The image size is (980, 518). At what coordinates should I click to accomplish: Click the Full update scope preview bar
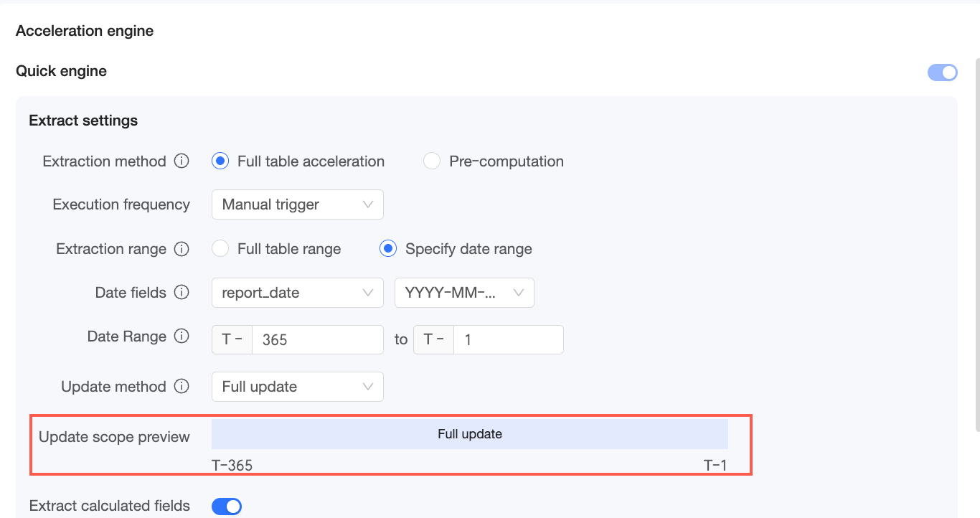[469, 434]
